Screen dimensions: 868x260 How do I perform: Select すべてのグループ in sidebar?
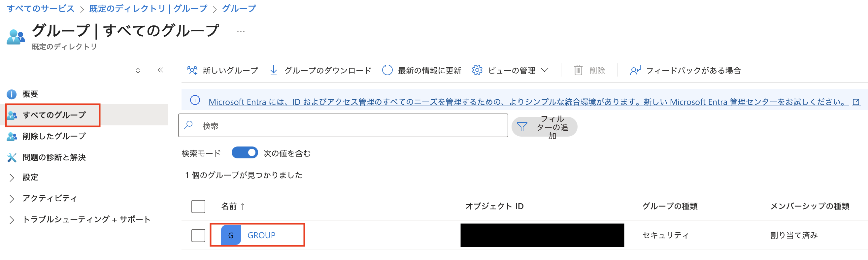coord(54,115)
